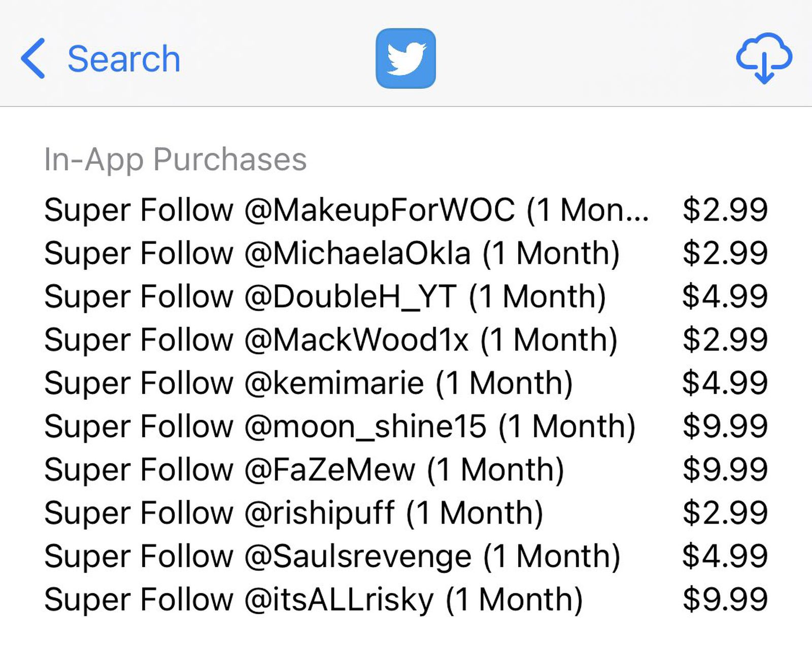Go back to Search
812x658 pixels.
click(123, 59)
